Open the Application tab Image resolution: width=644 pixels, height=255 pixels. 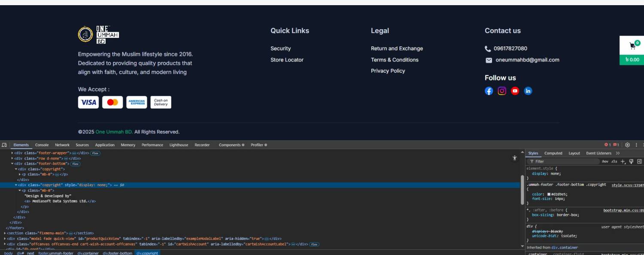(x=105, y=145)
